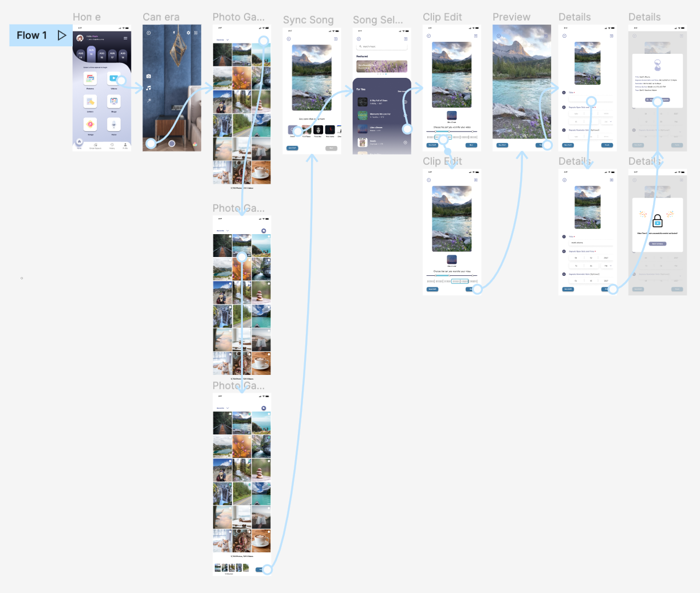
Task: Click the waveform strip in bottom Clip Edit frame
Action: click(452, 281)
